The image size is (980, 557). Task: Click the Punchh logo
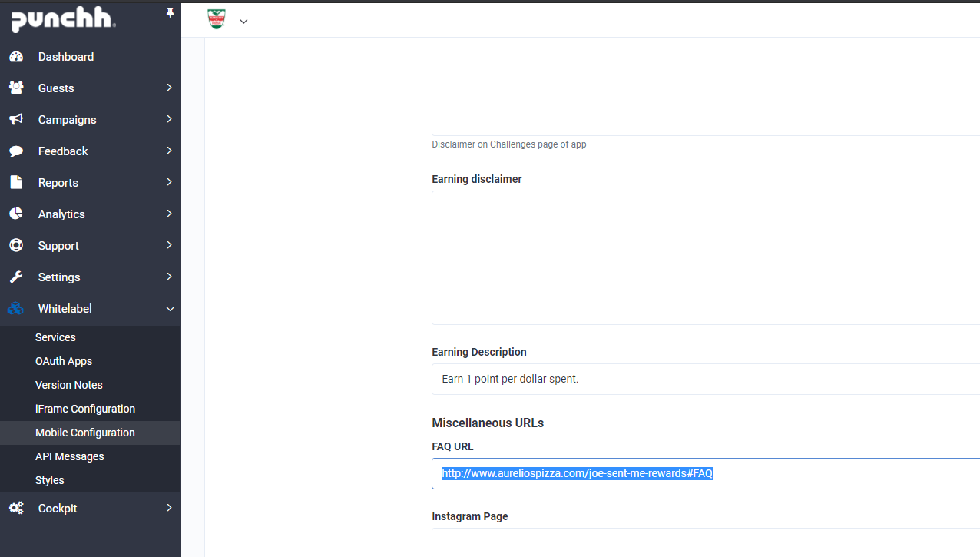point(63,20)
